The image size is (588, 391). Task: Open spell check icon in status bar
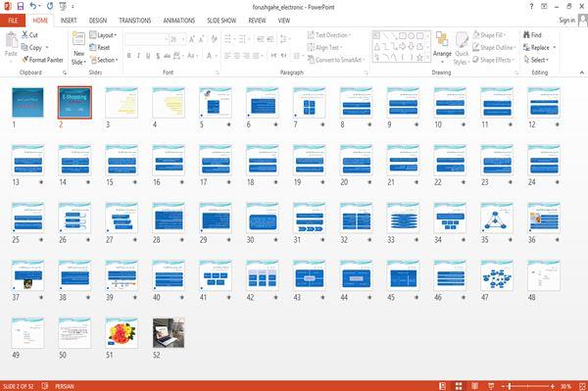45,386
